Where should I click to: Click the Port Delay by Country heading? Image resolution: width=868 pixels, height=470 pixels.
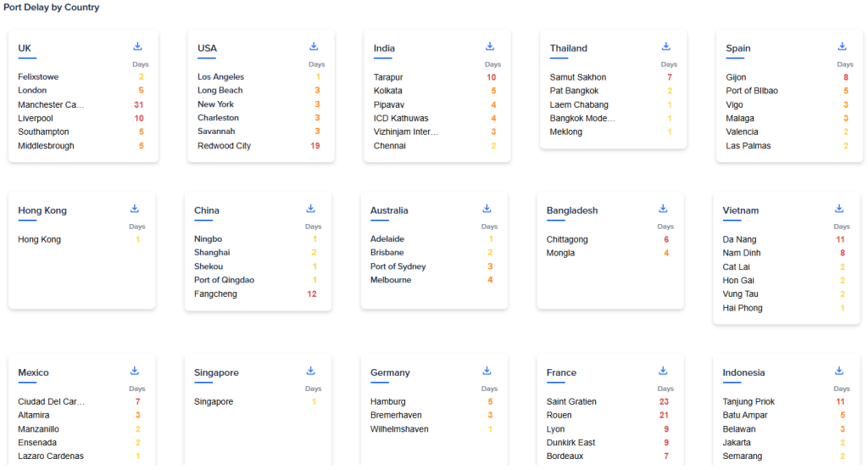51,8
